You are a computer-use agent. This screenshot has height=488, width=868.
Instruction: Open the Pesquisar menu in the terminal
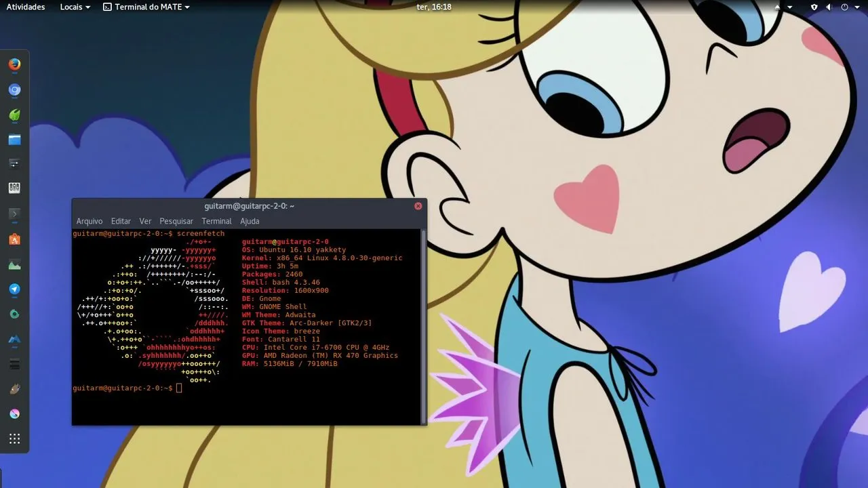[176, 221]
